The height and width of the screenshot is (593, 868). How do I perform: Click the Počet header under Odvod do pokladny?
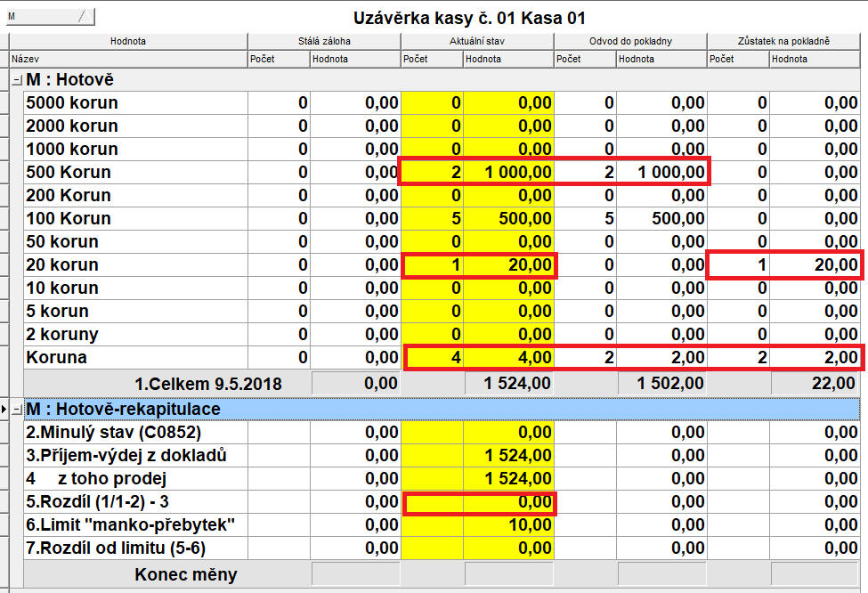click(585, 59)
